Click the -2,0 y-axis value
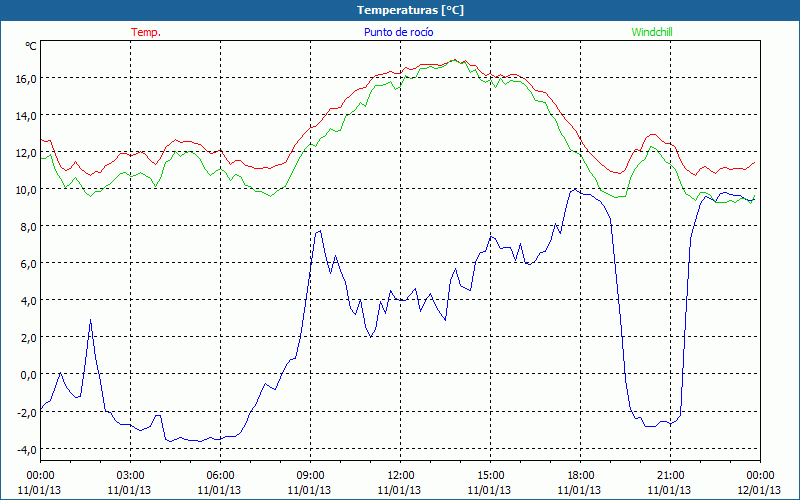 point(27,412)
